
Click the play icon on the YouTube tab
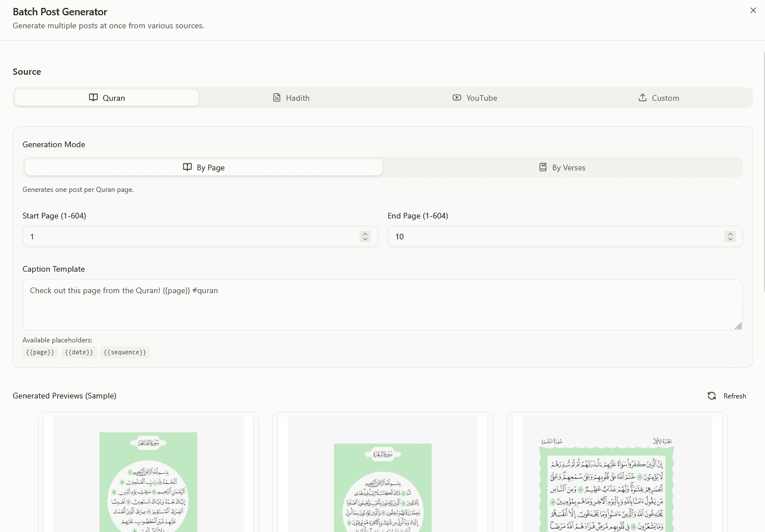coord(456,97)
